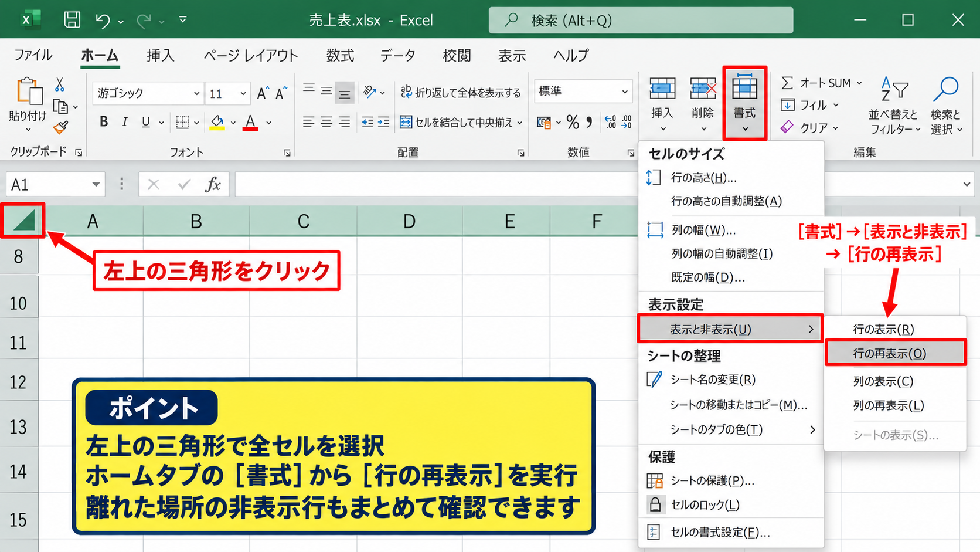Click the Undo arrow icon
Viewport: 980px width, 552px height.
pos(103,21)
